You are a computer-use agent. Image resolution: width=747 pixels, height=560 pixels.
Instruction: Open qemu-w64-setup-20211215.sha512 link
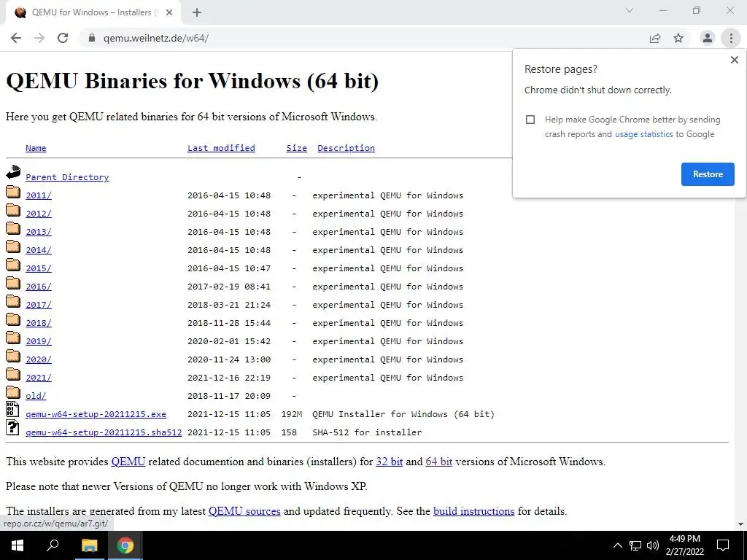(104, 432)
